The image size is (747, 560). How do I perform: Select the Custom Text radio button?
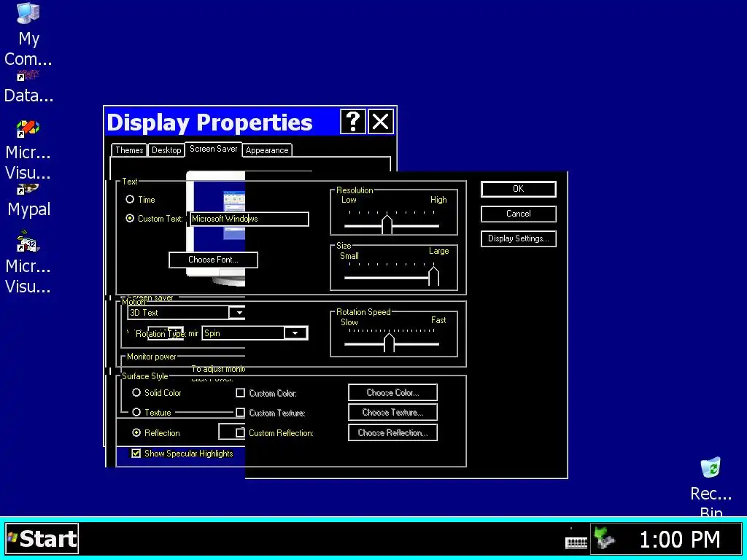(130, 219)
